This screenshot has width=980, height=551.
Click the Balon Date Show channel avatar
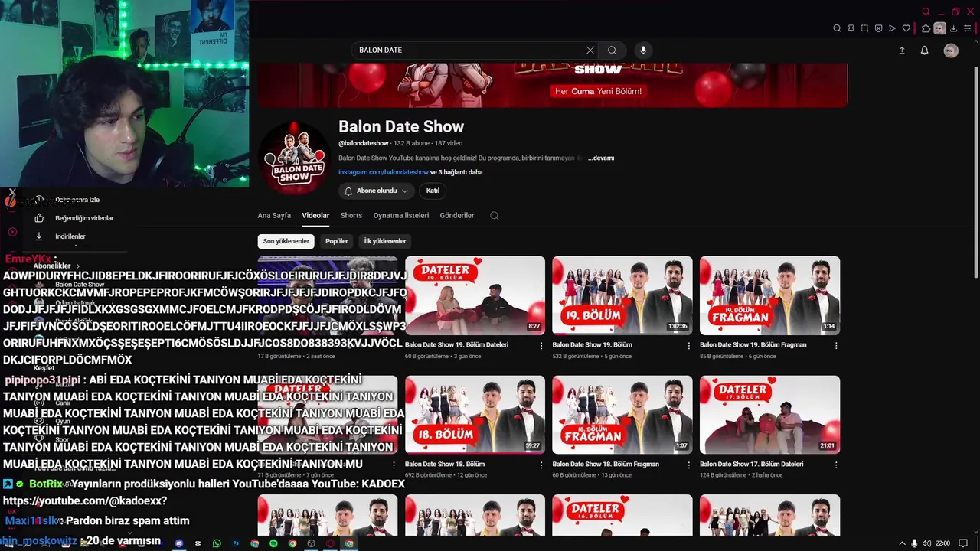click(295, 158)
